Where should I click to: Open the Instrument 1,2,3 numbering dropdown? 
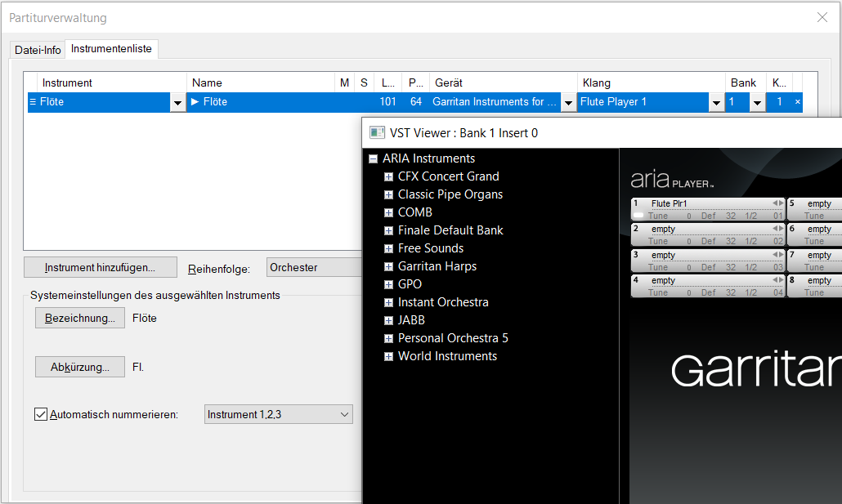(x=279, y=414)
